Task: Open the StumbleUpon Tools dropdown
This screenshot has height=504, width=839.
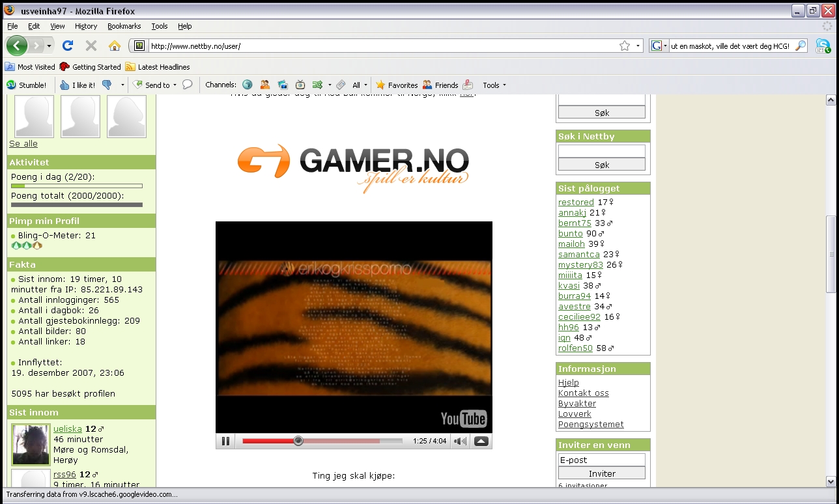Action: pyautogui.click(x=494, y=85)
